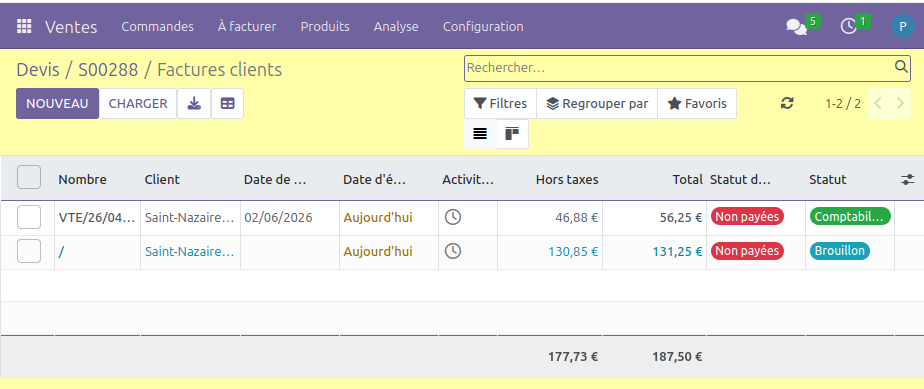Viewport: 924px width, 389px height.
Task: Switch to kanban view icon
Action: 512,134
